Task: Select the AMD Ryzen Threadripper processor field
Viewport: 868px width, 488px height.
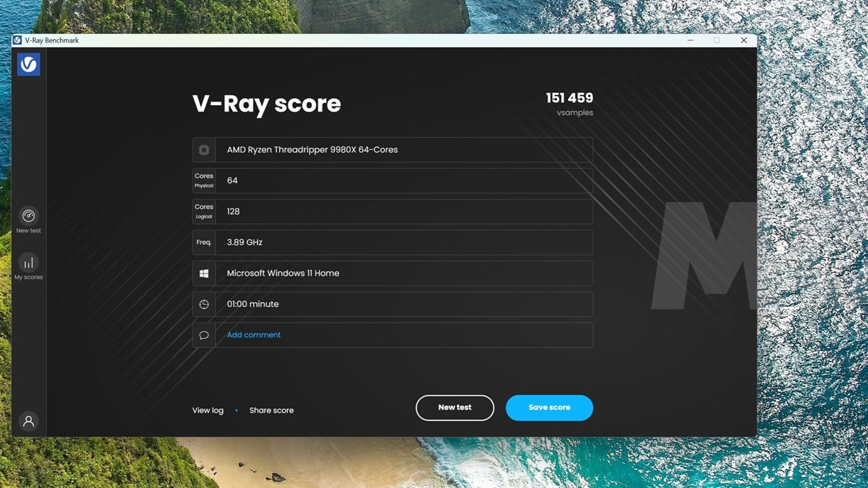Action: pyautogui.click(x=403, y=150)
